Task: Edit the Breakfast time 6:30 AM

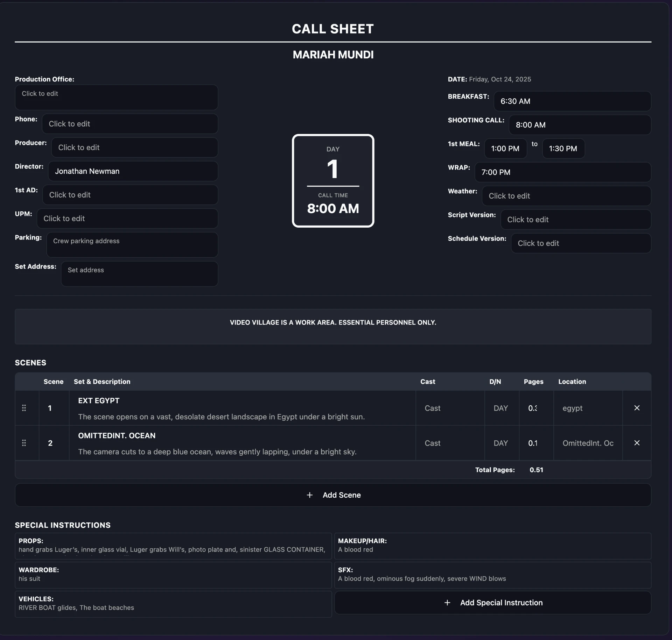Action: click(x=572, y=101)
